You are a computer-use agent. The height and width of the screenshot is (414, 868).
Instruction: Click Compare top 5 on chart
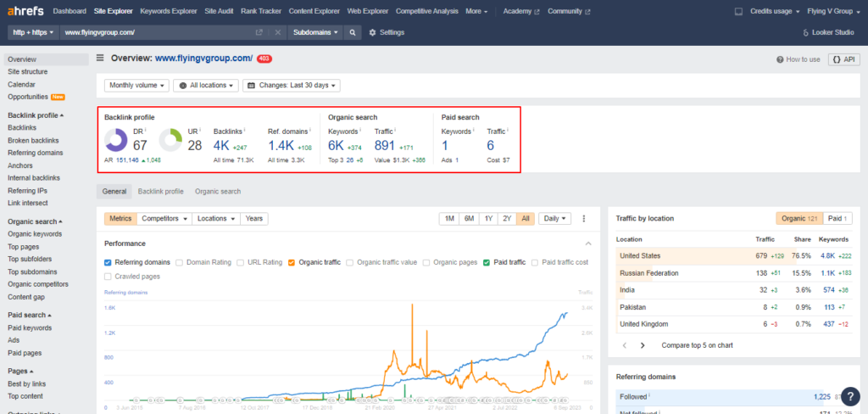697,345
